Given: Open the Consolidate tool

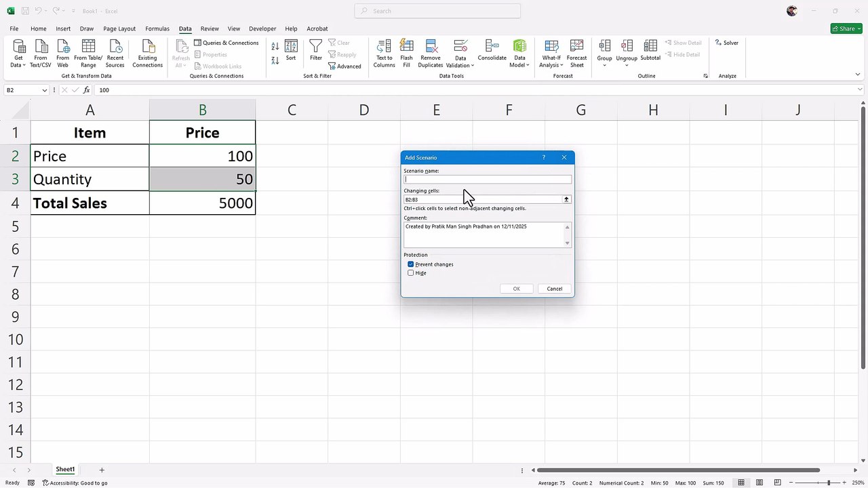Looking at the screenshot, I should (492, 51).
